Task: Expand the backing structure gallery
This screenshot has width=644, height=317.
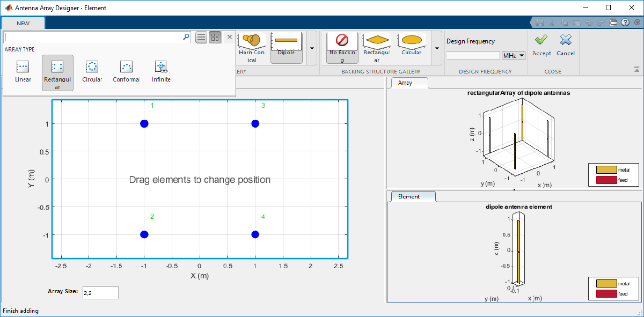Action: (437, 48)
